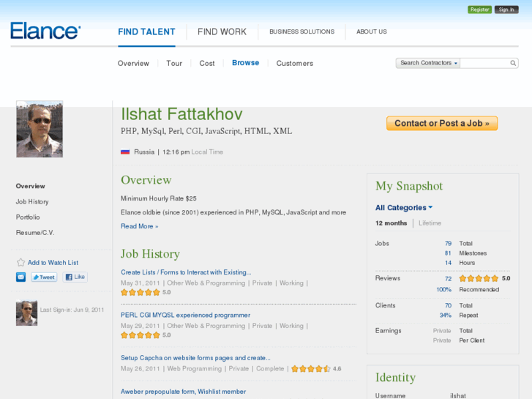Click the small profile photo near Last Sign-in
Image resolution: width=532 pixels, height=399 pixels.
(26, 313)
